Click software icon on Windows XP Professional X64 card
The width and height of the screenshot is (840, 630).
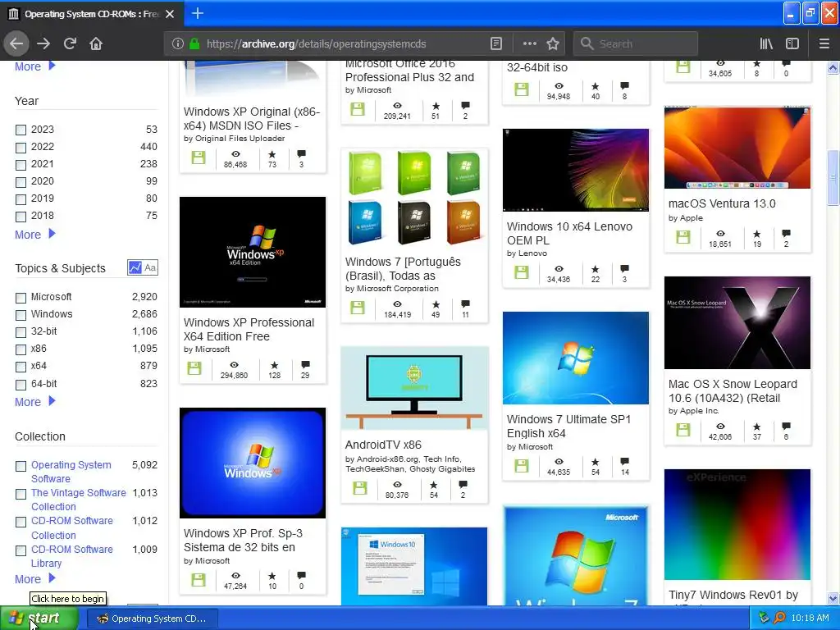coord(194,368)
